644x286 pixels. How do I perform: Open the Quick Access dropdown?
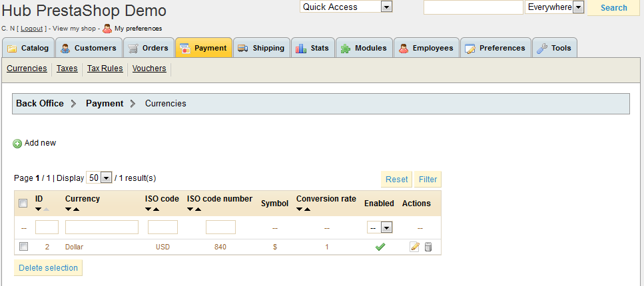coord(346,7)
